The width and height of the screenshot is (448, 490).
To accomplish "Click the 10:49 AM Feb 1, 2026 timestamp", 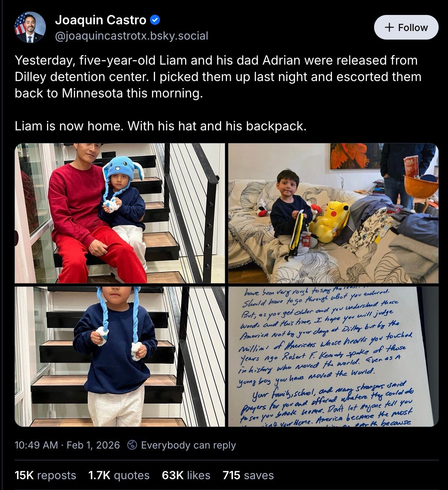I will tap(67, 445).
